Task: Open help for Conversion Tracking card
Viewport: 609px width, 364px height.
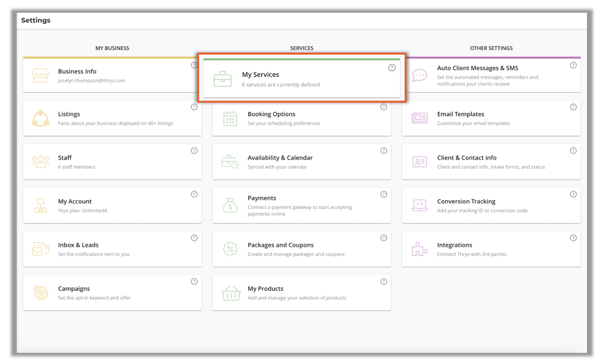Action: 573,194
